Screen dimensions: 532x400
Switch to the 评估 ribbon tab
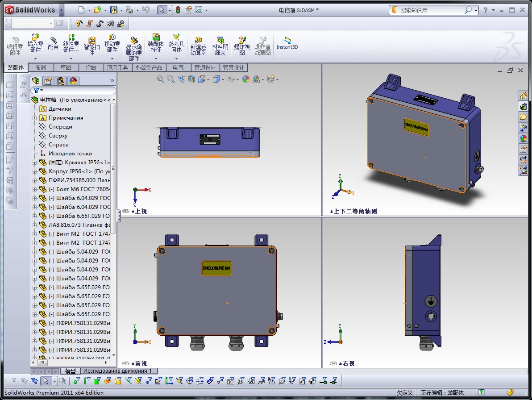tap(91, 67)
